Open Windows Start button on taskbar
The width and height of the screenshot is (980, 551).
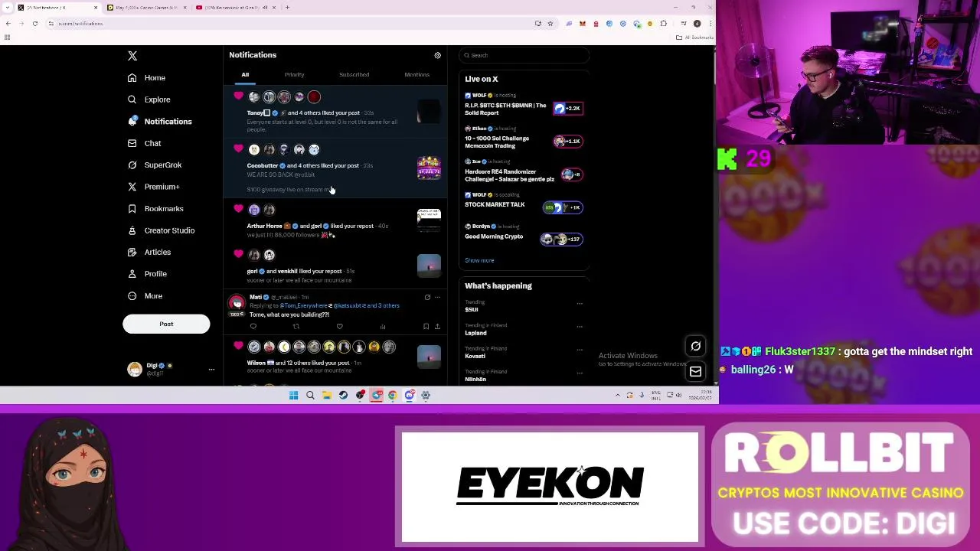coord(293,396)
